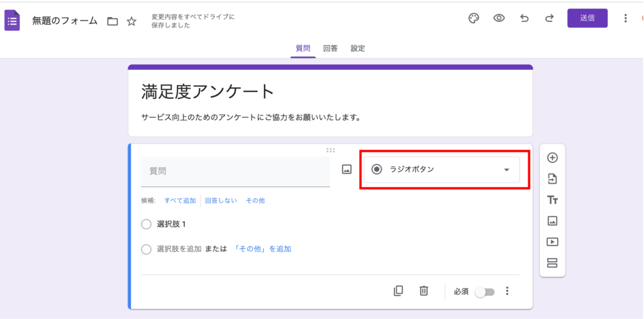This screenshot has height=319, width=644.
Task: Toggle the 必須 required switch
Action: (485, 292)
